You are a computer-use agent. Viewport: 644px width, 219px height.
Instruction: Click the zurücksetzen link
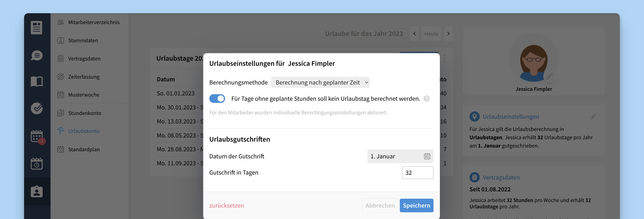[226, 206]
